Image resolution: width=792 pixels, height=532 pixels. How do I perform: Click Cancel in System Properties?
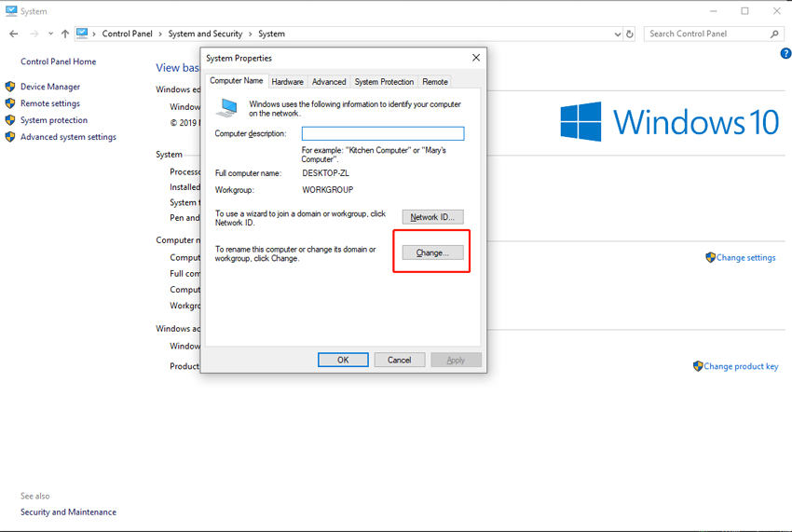pyautogui.click(x=400, y=360)
